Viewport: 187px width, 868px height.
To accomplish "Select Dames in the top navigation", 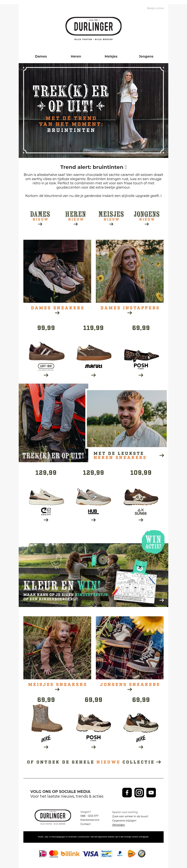I will point(41,56).
